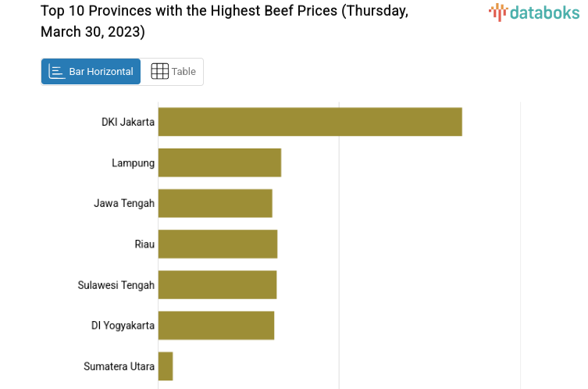The width and height of the screenshot is (588, 389).
Task: Click the Riau axis label
Action: pos(144,244)
